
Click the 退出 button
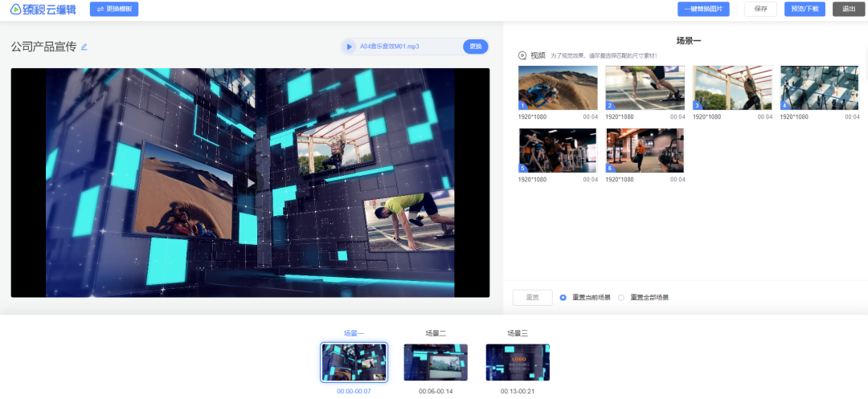849,9
